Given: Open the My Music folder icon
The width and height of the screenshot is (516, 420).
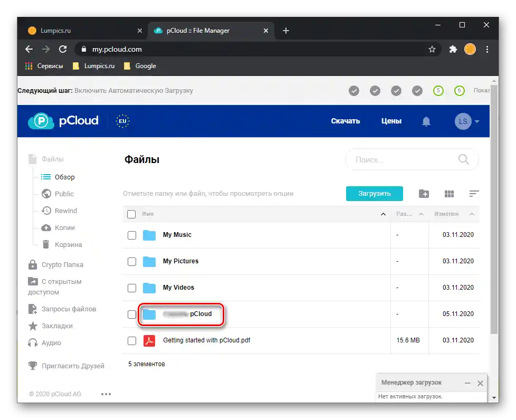Looking at the screenshot, I should [x=149, y=235].
